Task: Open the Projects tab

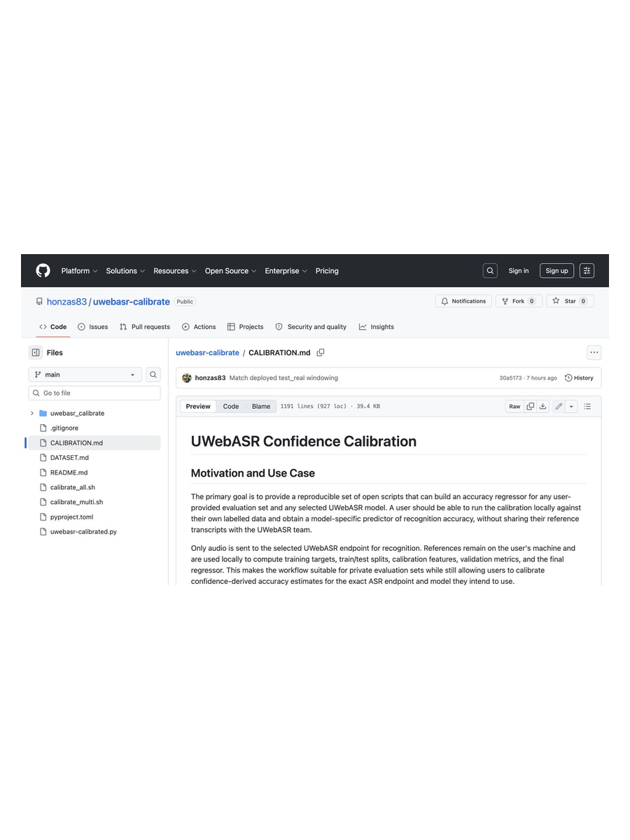Action: (246, 327)
